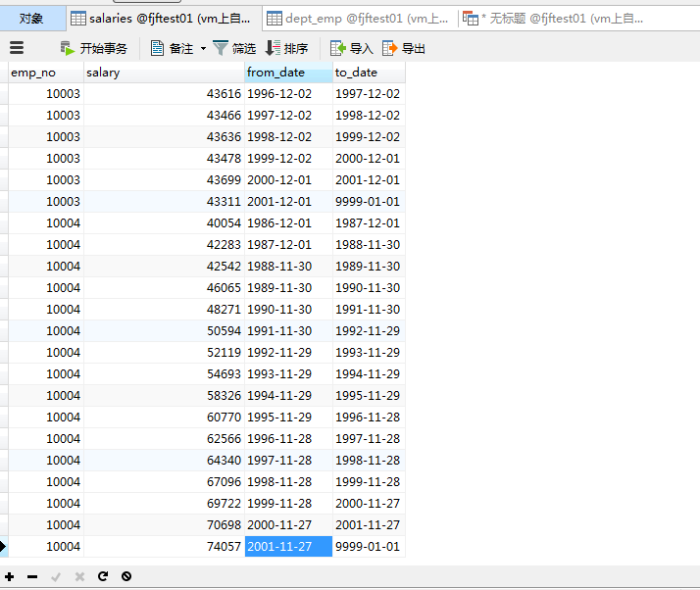Screen dimensions: 700x590
Task: Select salary cell 46065
Action: (164, 288)
